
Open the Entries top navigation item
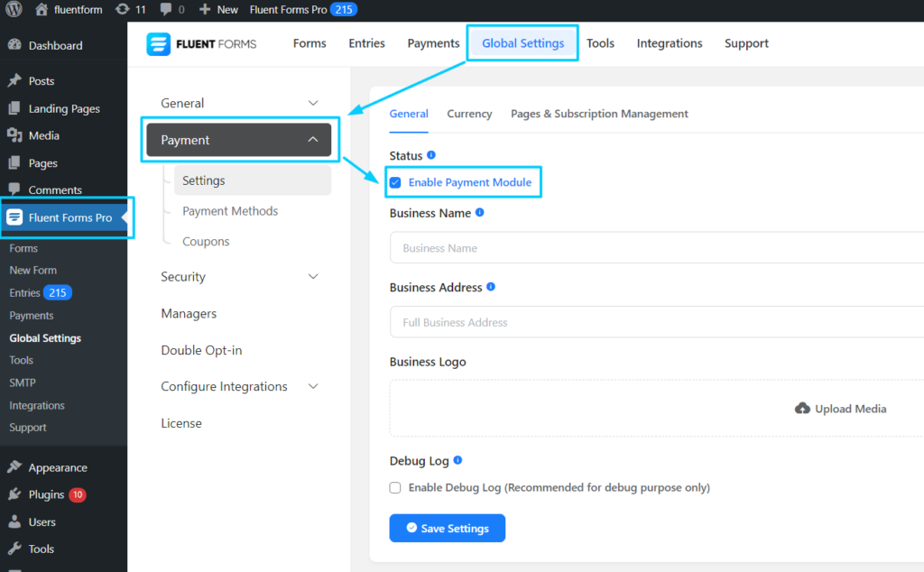click(366, 43)
